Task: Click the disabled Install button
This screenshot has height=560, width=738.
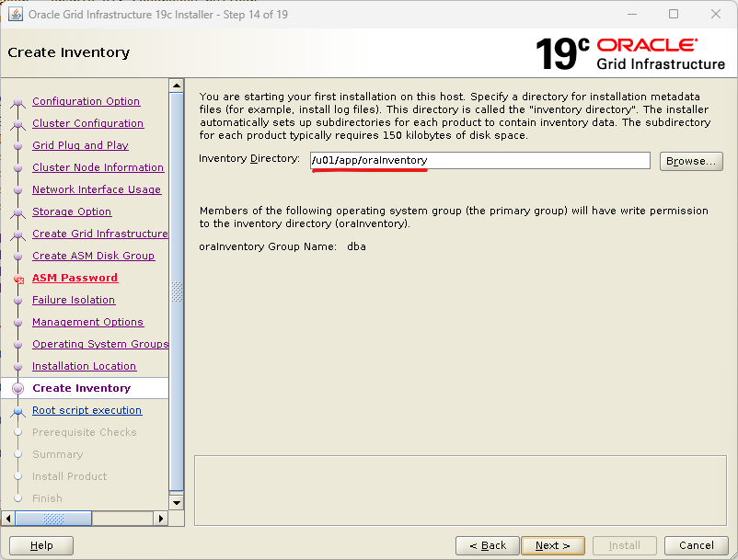Action: tap(625, 545)
